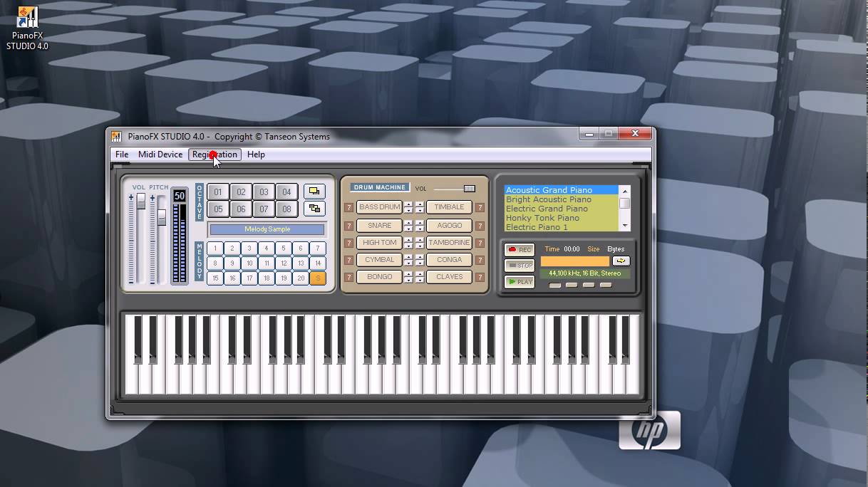868x487 pixels.
Task: Hit the CYMBAL pad
Action: [379, 260]
